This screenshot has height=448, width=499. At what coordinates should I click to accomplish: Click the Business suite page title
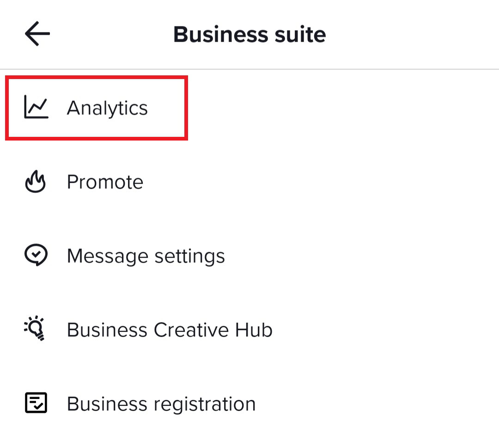point(249,35)
